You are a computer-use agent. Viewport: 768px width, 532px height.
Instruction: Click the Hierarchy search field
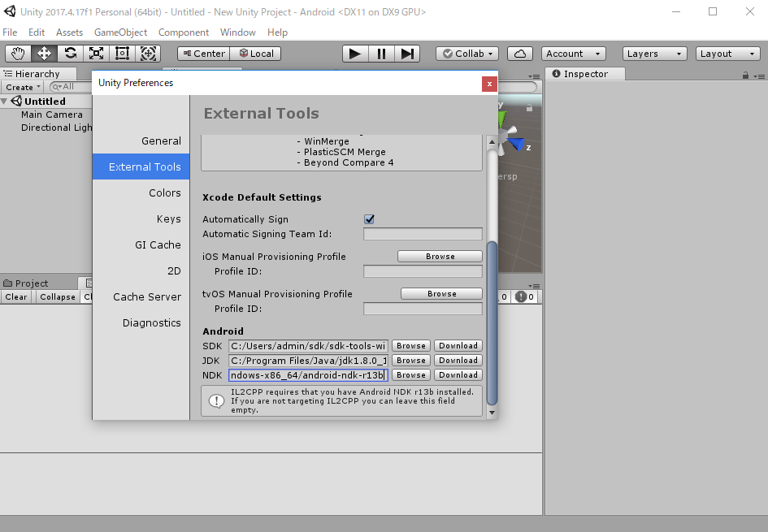[x=71, y=87]
